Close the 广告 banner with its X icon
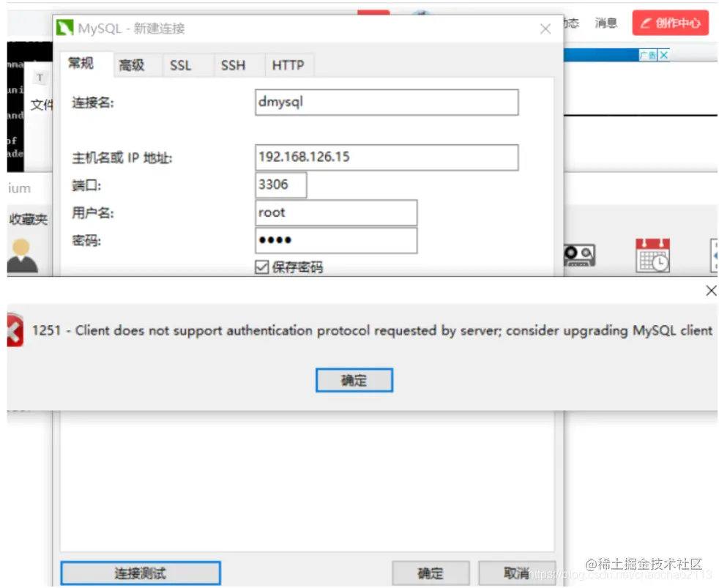 pos(663,55)
